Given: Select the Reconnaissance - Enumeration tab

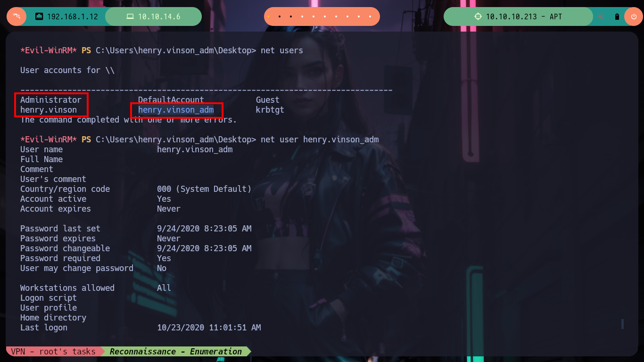Looking at the screenshot, I should point(176,351).
